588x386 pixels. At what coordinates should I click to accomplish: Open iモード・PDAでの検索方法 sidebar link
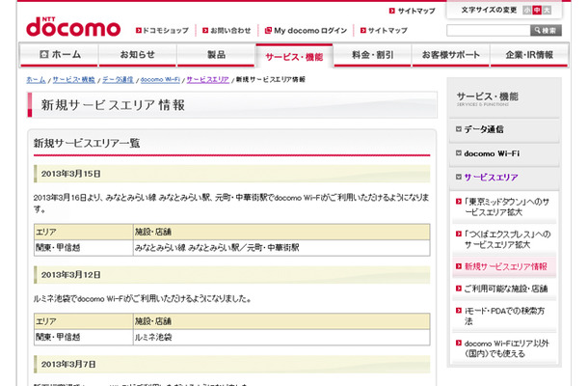click(x=504, y=316)
